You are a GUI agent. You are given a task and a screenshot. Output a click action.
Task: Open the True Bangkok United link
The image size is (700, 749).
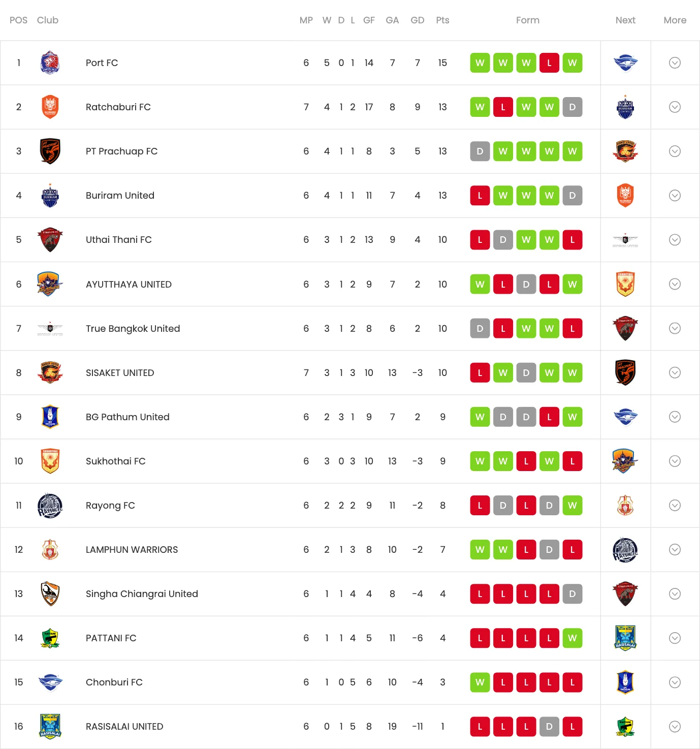click(x=133, y=328)
